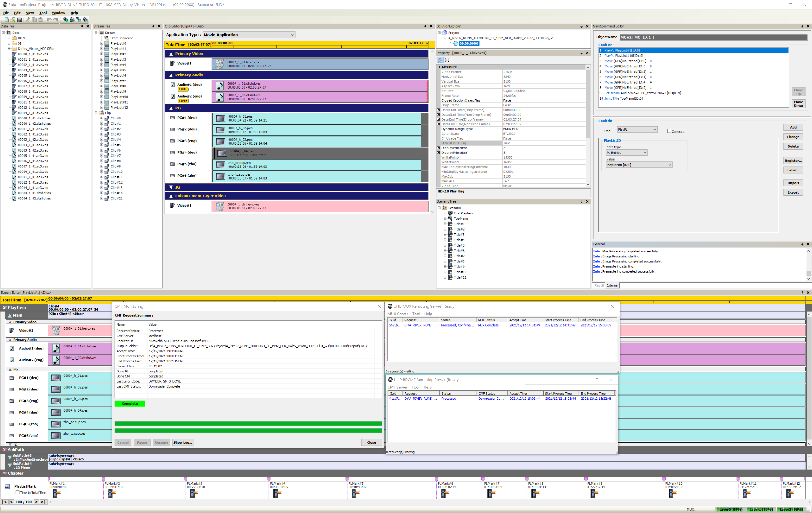Enable the Compare checkbox
This screenshot has height=513, width=812.
click(x=669, y=131)
